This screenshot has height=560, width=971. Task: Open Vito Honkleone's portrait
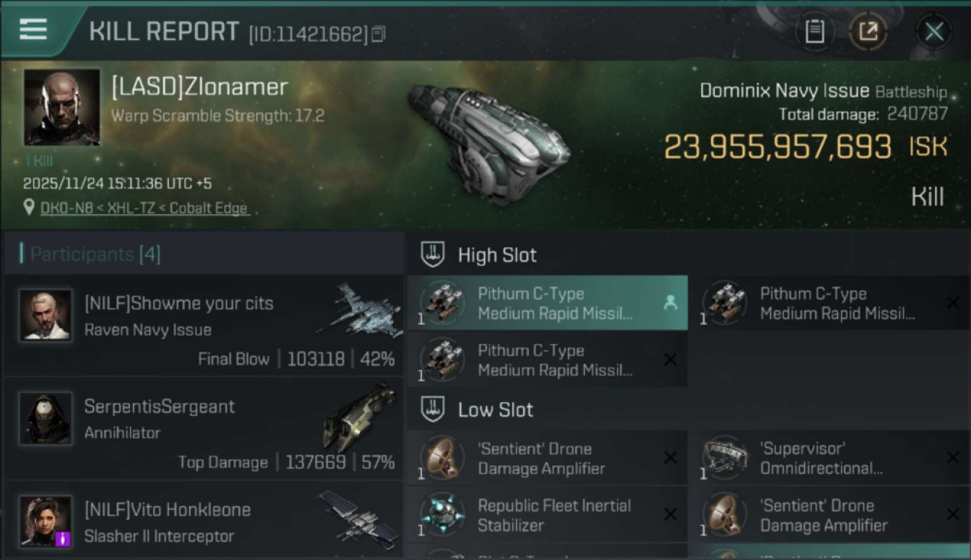(46, 521)
